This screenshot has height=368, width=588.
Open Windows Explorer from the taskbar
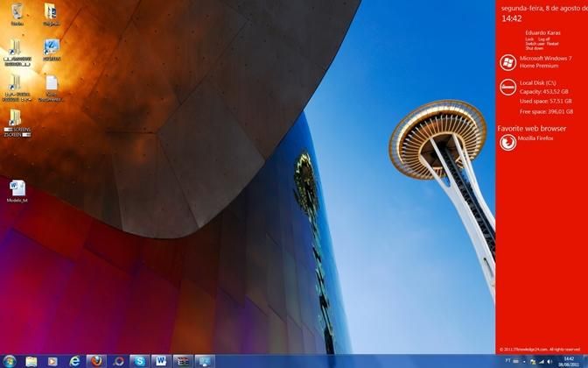(31, 361)
